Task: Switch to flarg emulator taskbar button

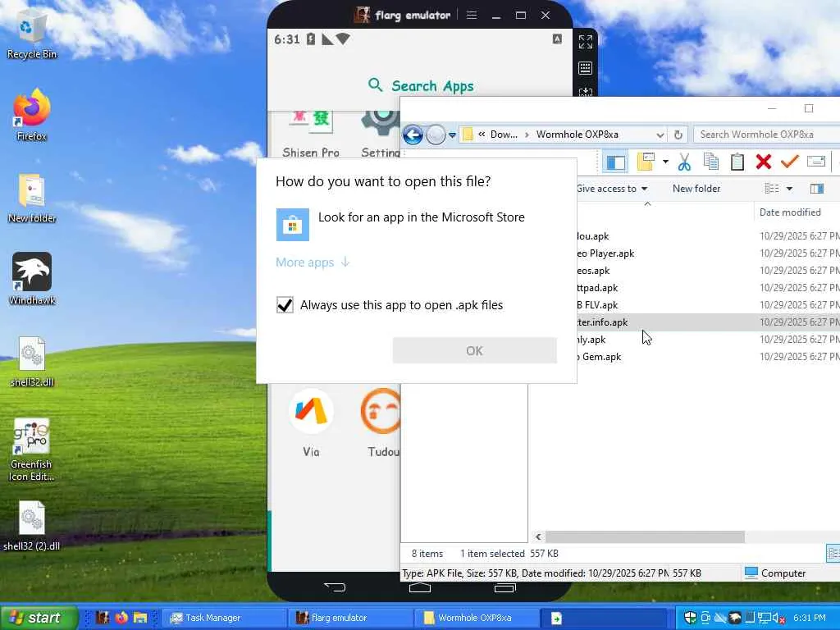Action: [x=349, y=618]
